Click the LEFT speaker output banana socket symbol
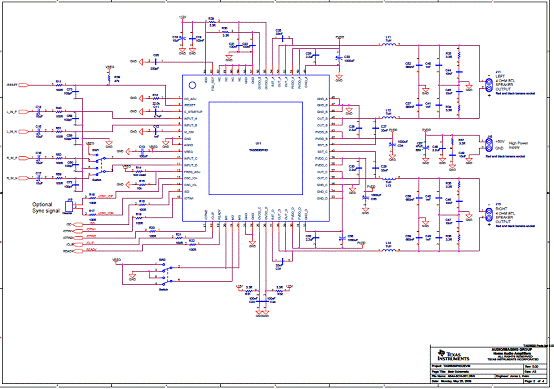This screenshot has width=554, height=389. pos(489,85)
